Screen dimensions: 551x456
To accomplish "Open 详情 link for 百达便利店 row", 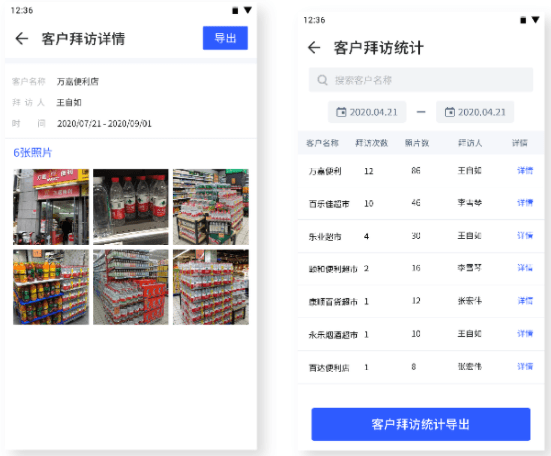I will [x=525, y=366].
